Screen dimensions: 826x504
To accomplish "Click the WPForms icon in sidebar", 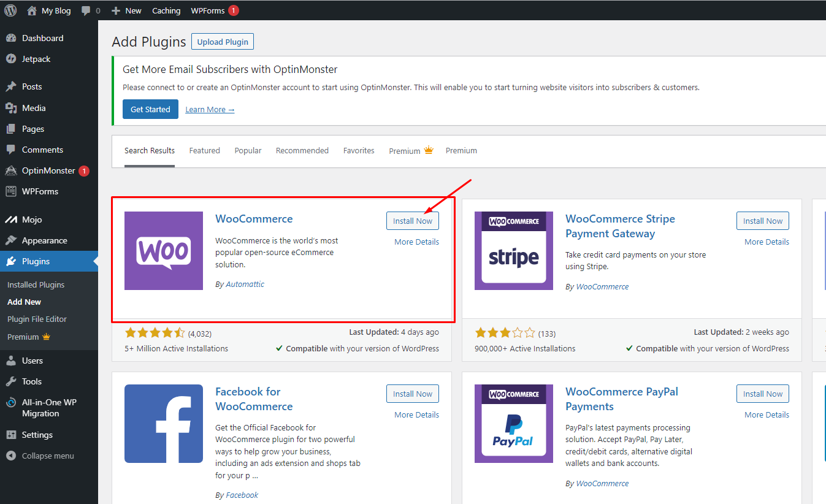I will (x=11, y=191).
